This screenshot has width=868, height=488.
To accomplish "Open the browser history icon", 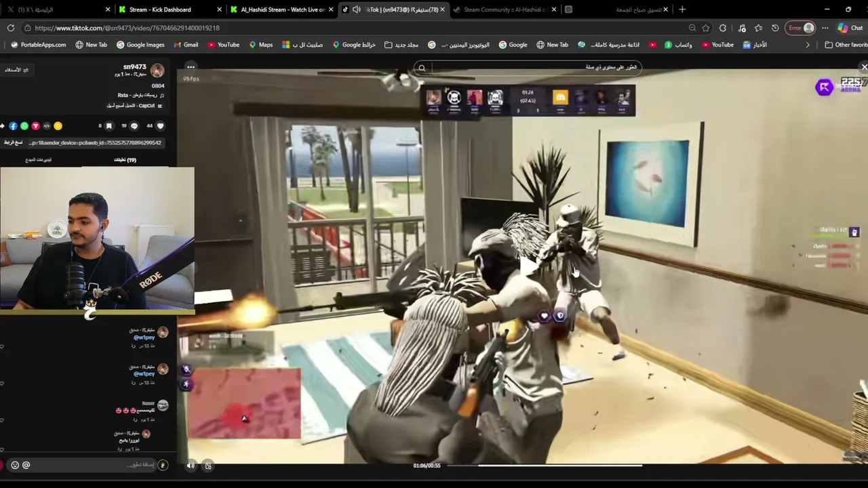I will pos(775,28).
